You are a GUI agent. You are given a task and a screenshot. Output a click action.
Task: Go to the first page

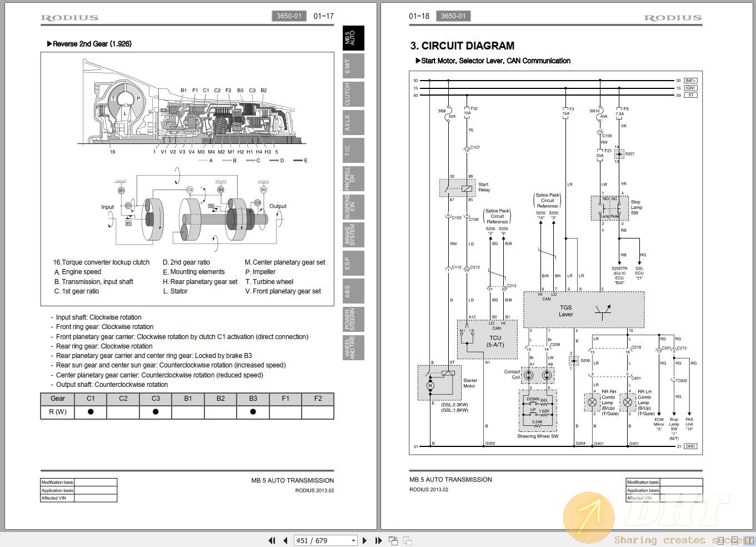pyautogui.click(x=272, y=540)
